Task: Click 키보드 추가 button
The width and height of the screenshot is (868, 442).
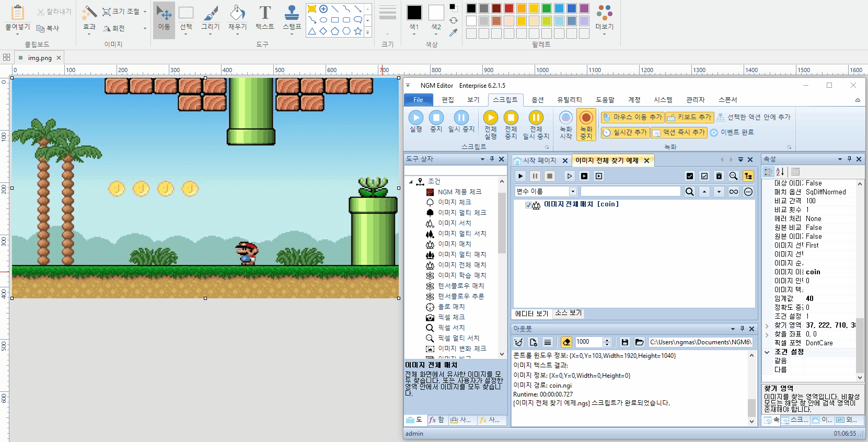Action: [689, 117]
